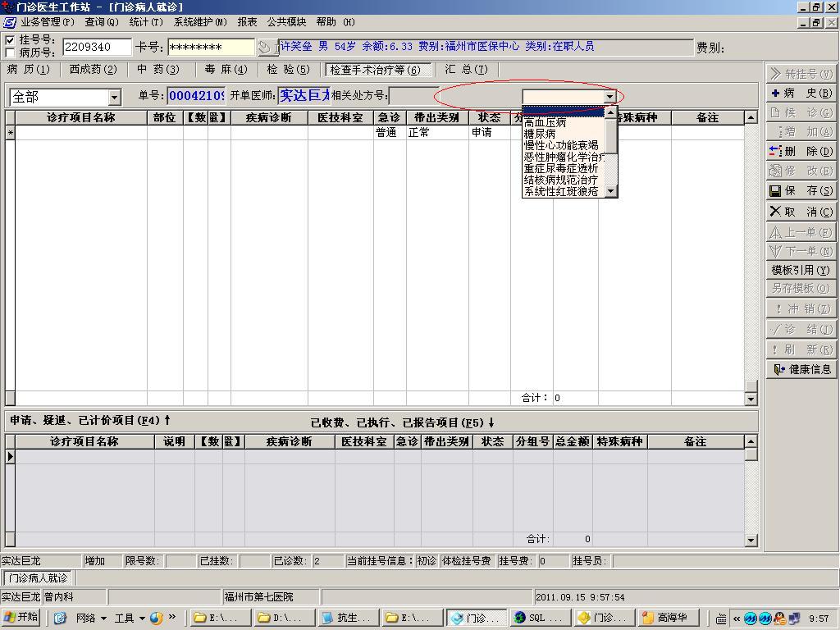
Task: Cancel with the 取消(C) button
Action: click(801, 212)
